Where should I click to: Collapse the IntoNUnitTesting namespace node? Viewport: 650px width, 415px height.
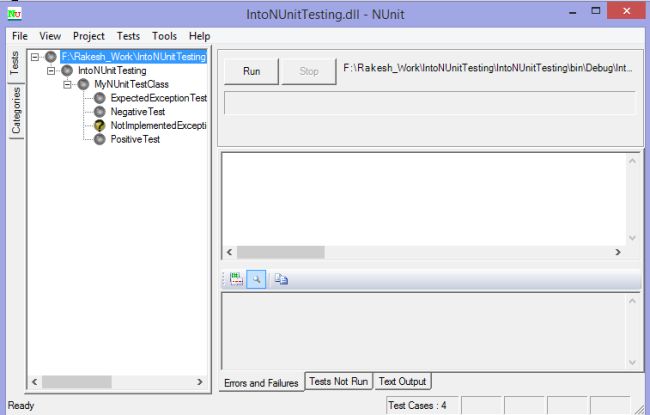point(51,70)
